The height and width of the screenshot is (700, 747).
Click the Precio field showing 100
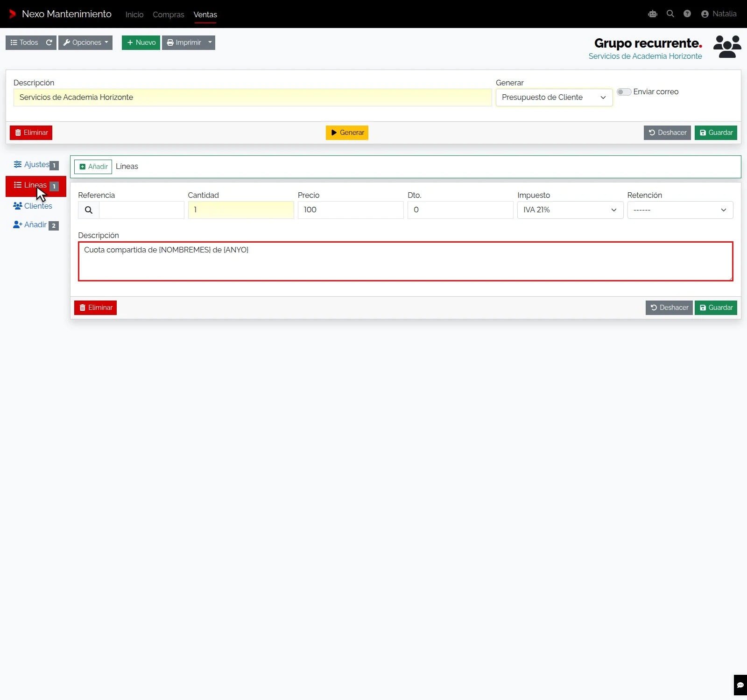[351, 210]
